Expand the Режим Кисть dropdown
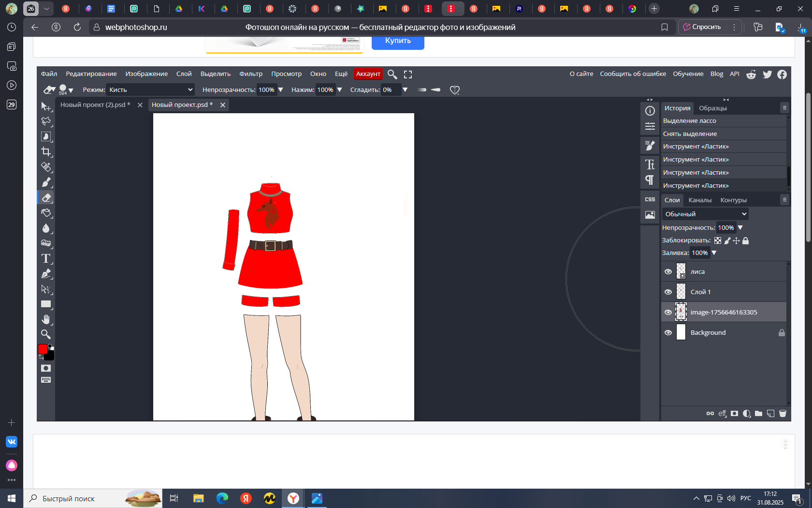The height and width of the screenshot is (508, 812). [x=150, y=90]
